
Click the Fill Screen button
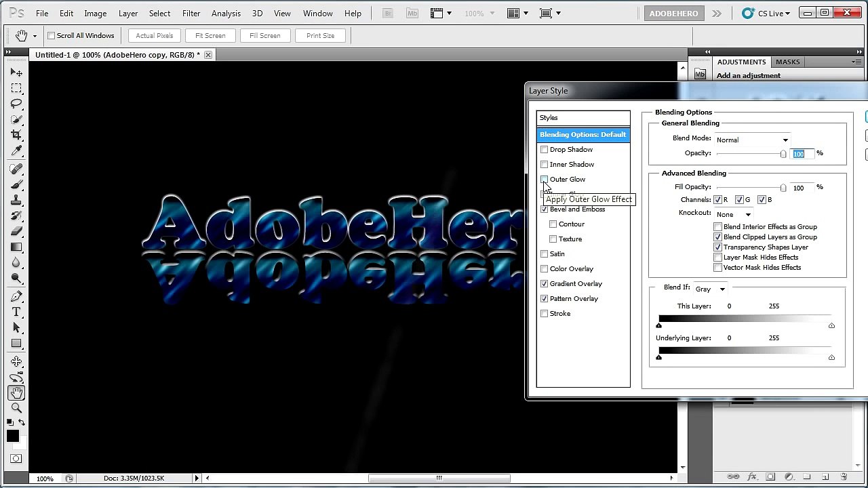point(264,36)
